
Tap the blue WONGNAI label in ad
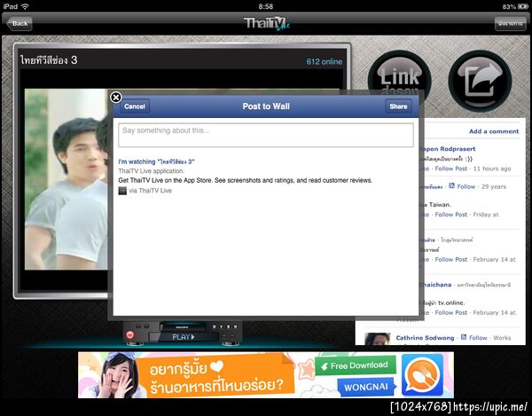pyautogui.click(x=365, y=387)
